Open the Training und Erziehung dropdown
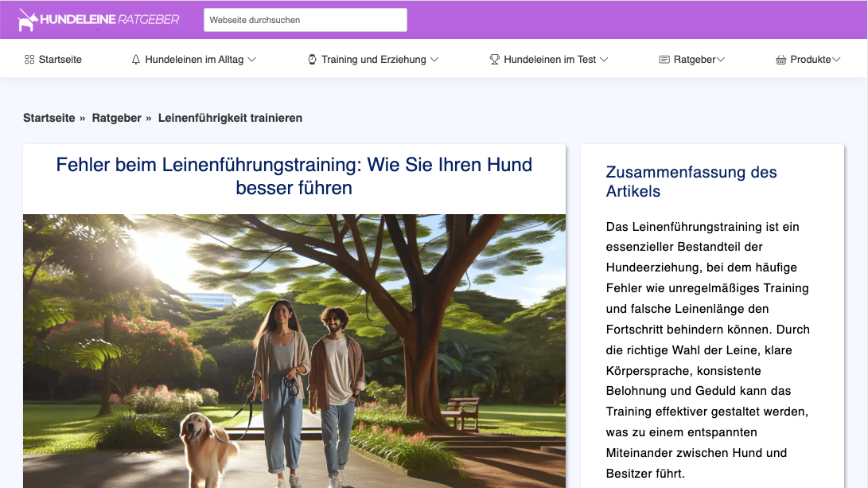 [434, 59]
